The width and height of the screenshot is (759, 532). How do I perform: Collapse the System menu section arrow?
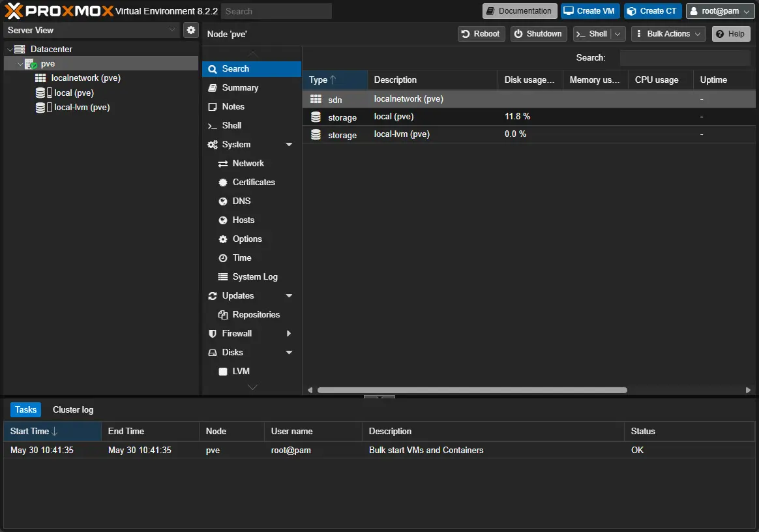[x=290, y=145]
